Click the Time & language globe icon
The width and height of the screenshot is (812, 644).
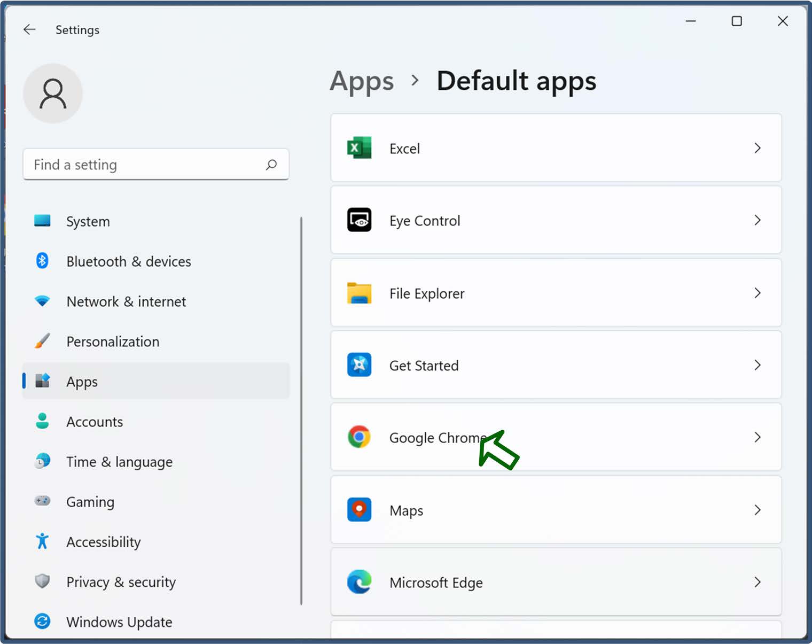(x=42, y=461)
